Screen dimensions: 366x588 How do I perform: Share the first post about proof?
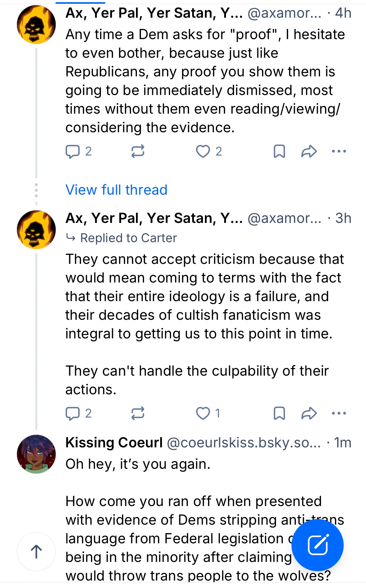pos(309,152)
